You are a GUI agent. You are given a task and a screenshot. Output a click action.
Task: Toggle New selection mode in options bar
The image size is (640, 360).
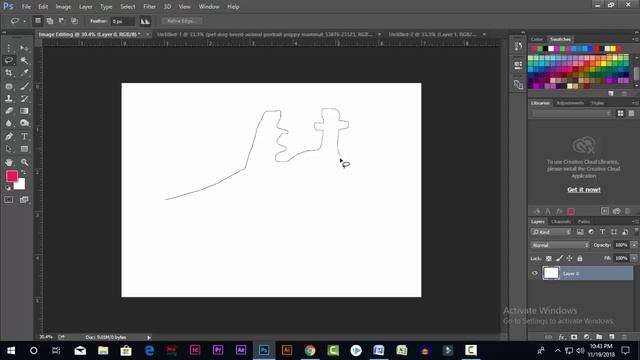(38, 21)
